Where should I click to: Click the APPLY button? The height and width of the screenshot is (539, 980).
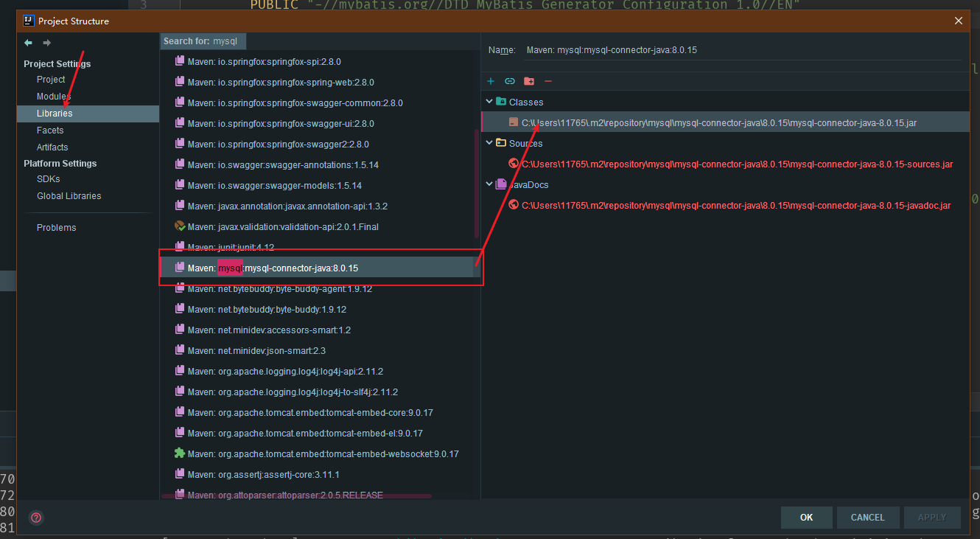pos(932,518)
